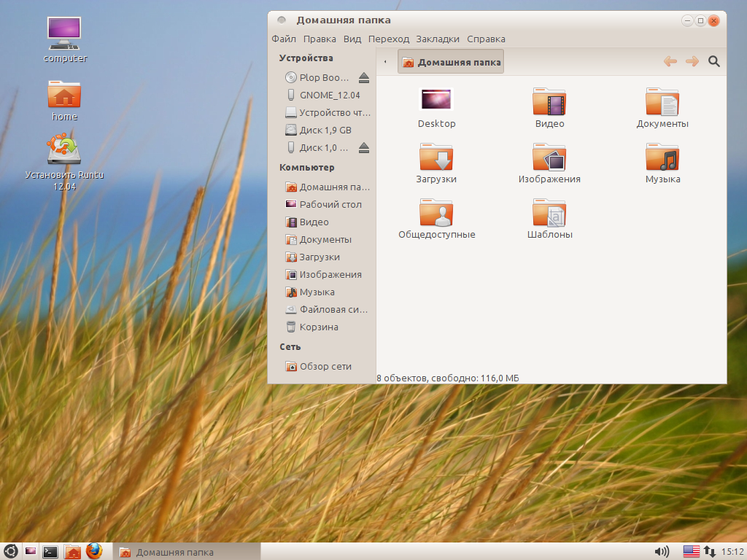Image resolution: width=747 pixels, height=560 pixels.
Task: Select Устройство чтения in the sidebar
Action: click(328, 113)
